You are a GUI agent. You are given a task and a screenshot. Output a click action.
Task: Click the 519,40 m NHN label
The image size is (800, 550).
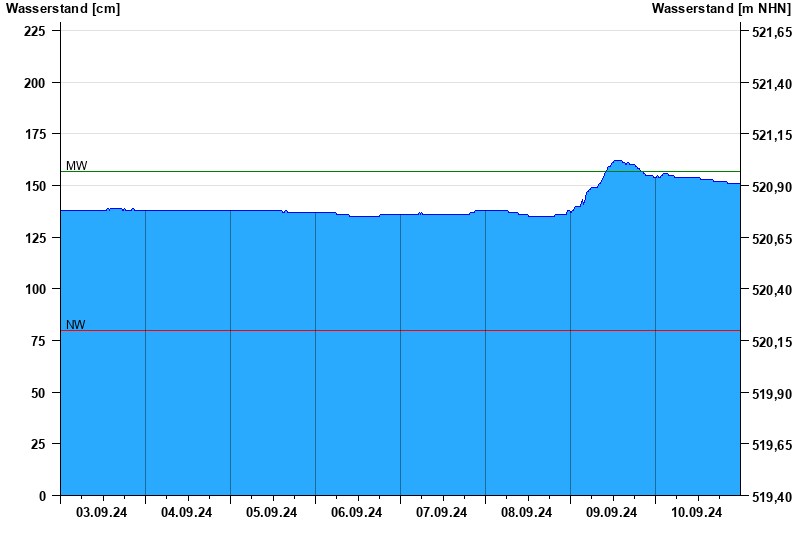click(772, 497)
